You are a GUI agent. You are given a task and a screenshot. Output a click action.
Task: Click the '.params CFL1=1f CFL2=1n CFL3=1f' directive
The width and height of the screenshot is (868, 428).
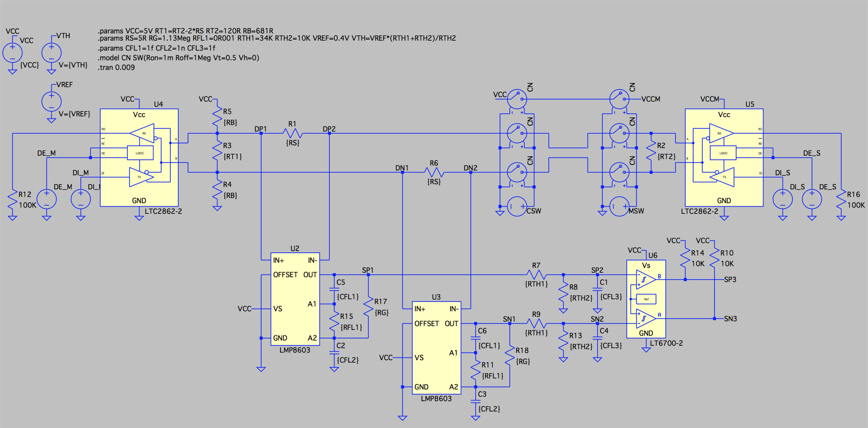157,48
